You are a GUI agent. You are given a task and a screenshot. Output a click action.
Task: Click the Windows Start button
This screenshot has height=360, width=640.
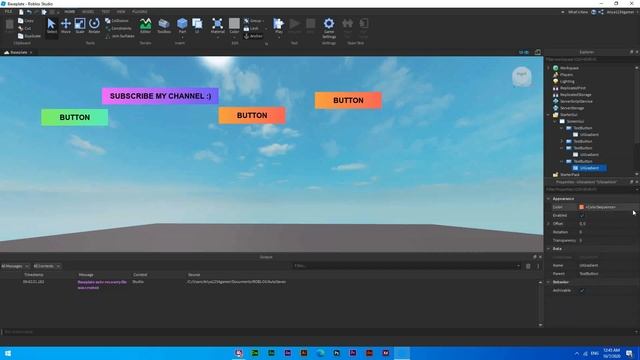8,353
